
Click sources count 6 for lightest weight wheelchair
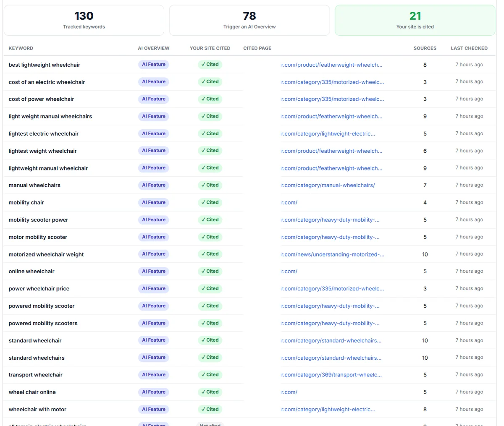point(425,151)
